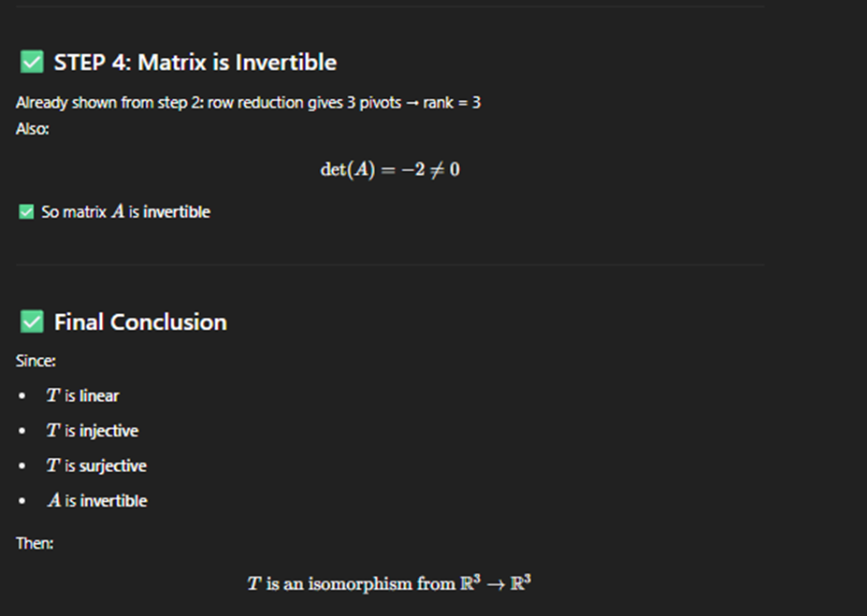Image resolution: width=867 pixels, height=616 pixels.
Task: Click the small green check before 'So matrix A'
Action: pos(26,211)
